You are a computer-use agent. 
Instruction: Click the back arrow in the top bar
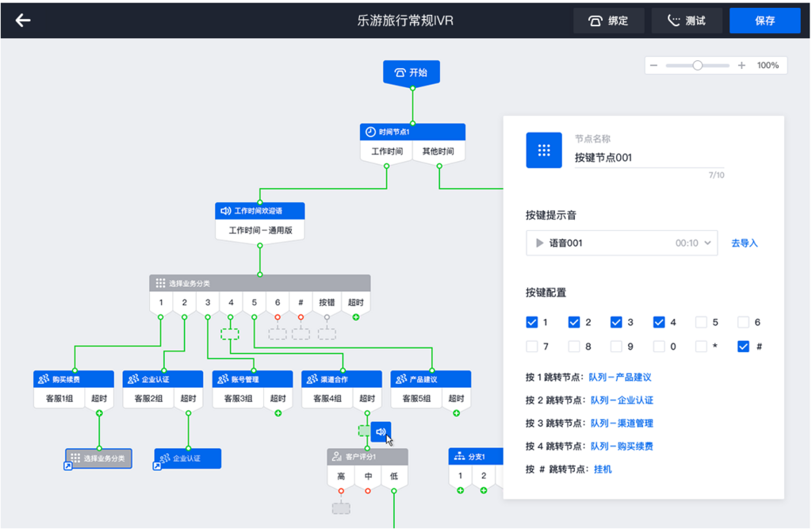point(22,21)
